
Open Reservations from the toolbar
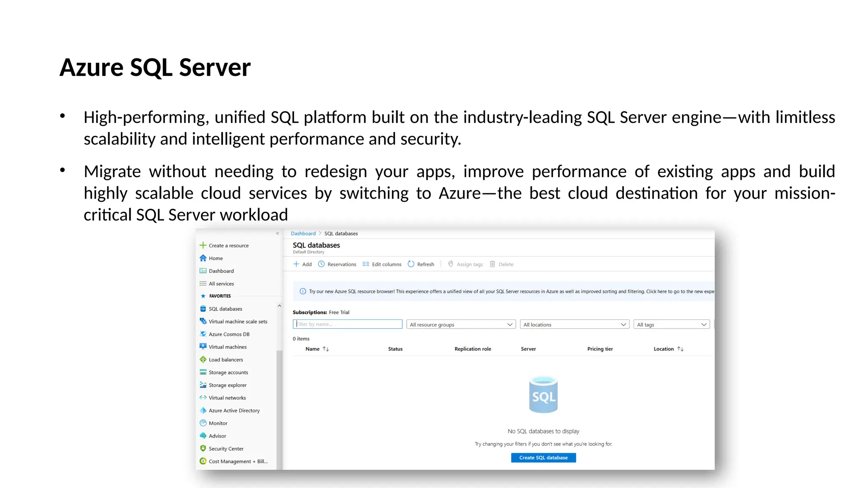pos(337,264)
